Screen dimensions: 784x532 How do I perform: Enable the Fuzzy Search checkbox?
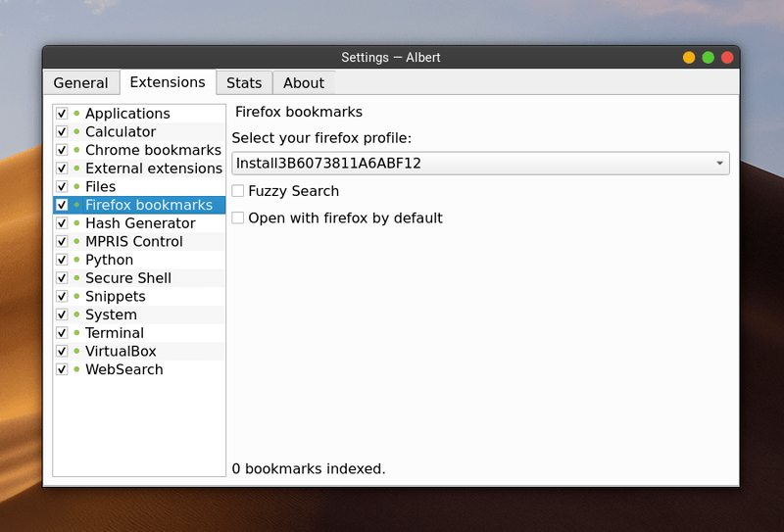238,191
